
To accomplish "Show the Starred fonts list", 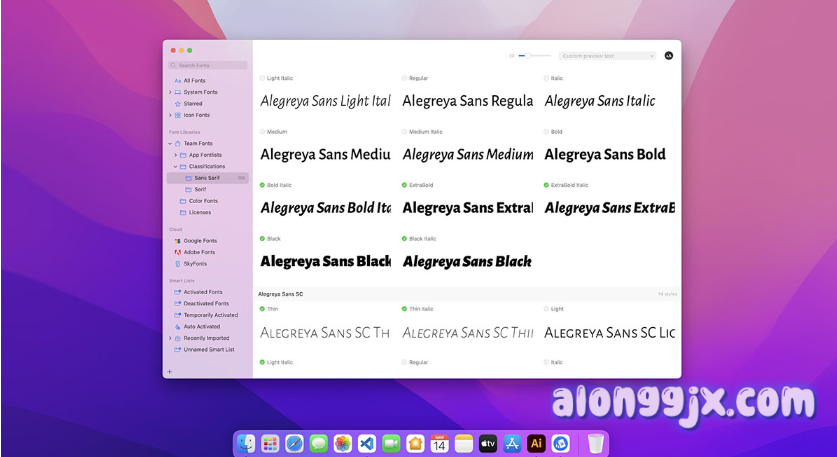I will point(192,103).
